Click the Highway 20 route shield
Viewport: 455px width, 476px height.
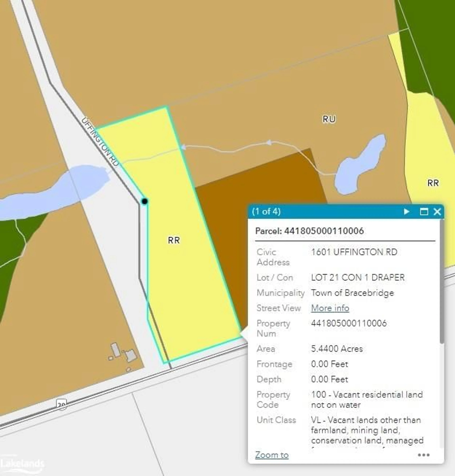pos(61,404)
